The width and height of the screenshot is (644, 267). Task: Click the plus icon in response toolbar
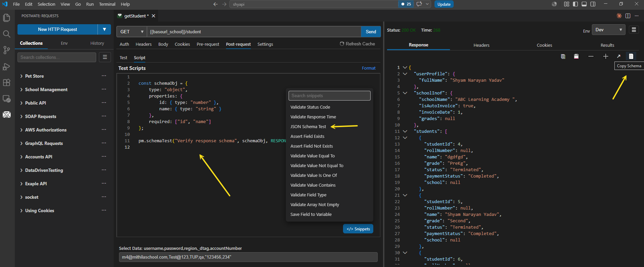tap(606, 56)
